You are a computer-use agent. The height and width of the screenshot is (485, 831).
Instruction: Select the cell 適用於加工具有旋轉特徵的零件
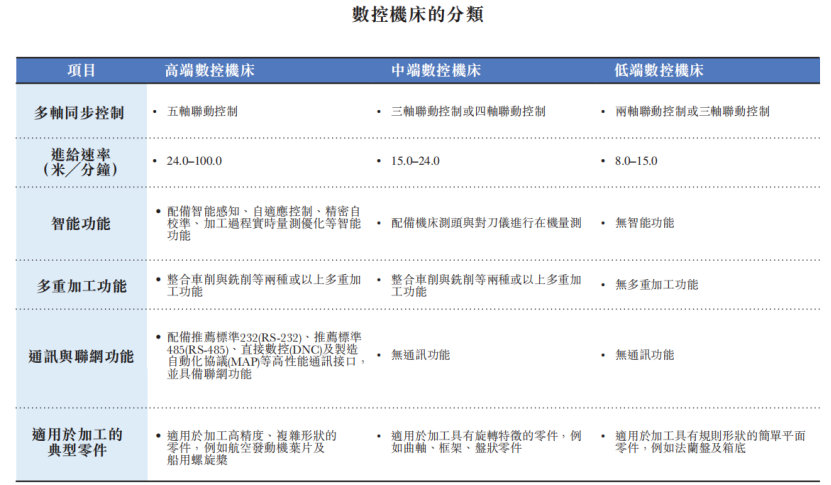tap(486, 442)
